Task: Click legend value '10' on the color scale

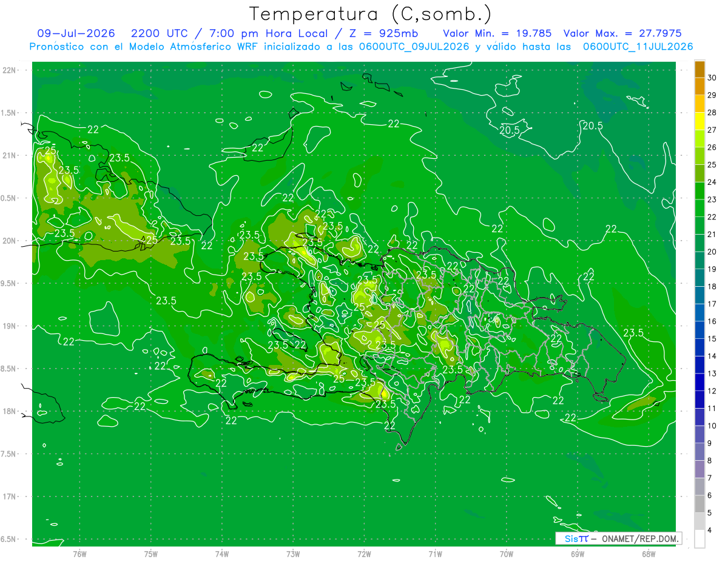Action: [x=712, y=426]
